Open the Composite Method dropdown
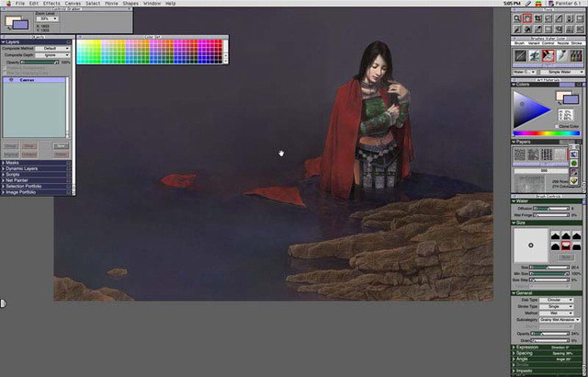Viewport: 588px width, 377px height. (x=52, y=49)
